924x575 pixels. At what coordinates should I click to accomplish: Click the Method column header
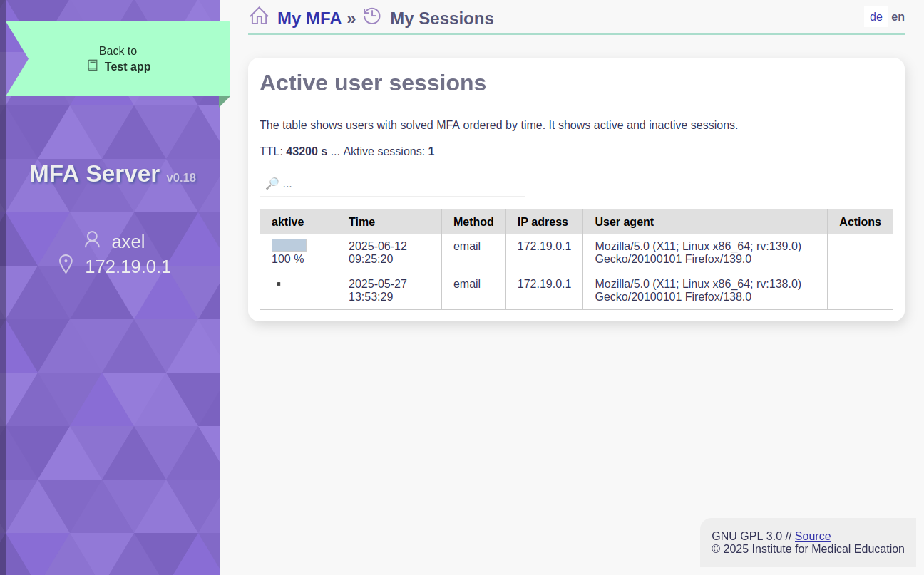tap(473, 222)
